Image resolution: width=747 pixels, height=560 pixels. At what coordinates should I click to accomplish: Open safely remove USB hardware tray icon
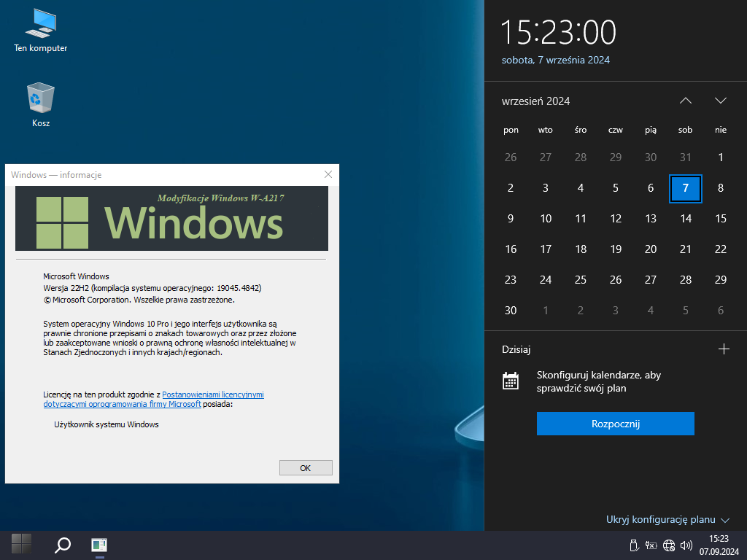pyautogui.click(x=634, y=545)
